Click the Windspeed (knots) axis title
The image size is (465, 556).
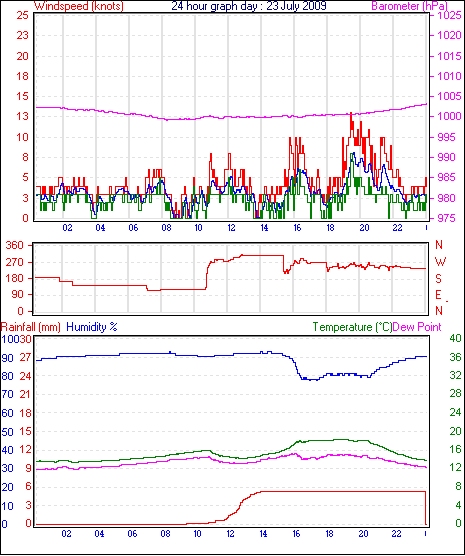[79, 6]
